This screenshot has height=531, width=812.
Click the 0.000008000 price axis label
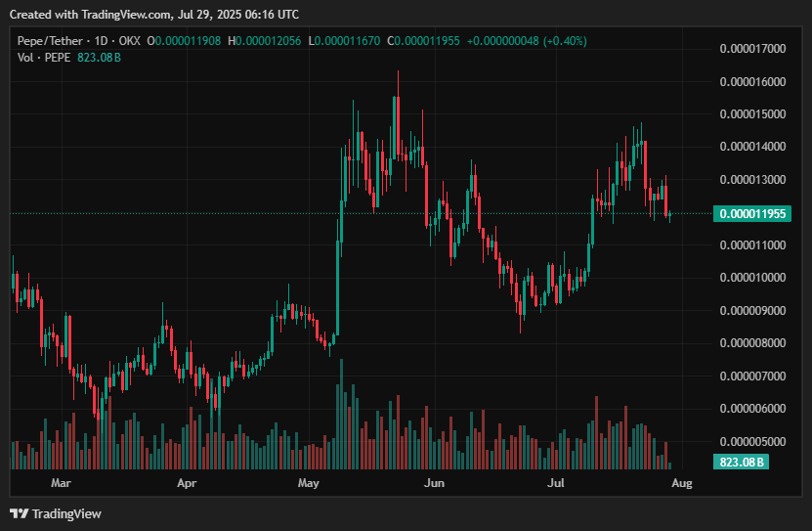(x=752, y=343)
